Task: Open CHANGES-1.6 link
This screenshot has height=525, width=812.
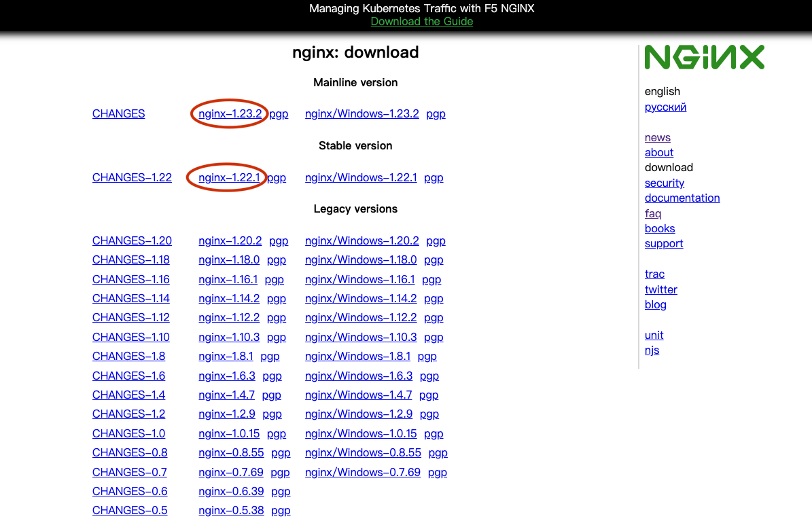Action: tap(128, 376)
